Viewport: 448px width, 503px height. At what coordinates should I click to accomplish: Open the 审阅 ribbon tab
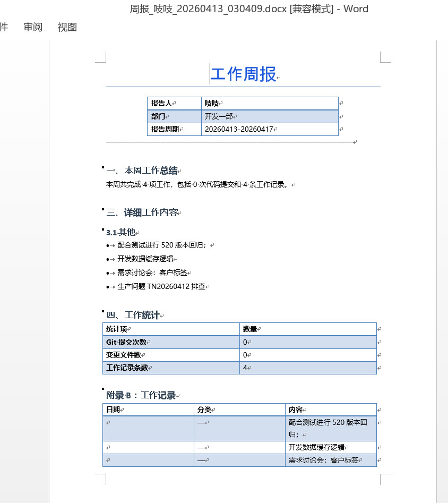(33, 27)
